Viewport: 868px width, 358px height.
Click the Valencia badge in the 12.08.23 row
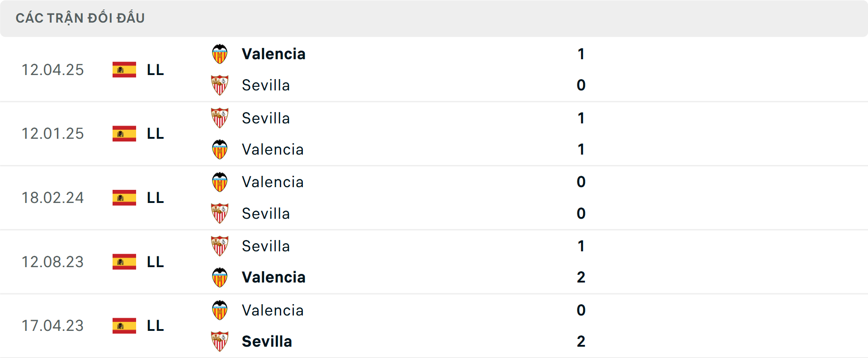coord(220,277)
